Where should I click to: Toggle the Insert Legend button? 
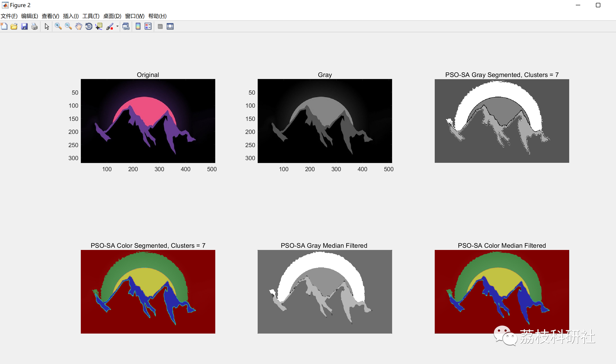[x=148, y=26]
